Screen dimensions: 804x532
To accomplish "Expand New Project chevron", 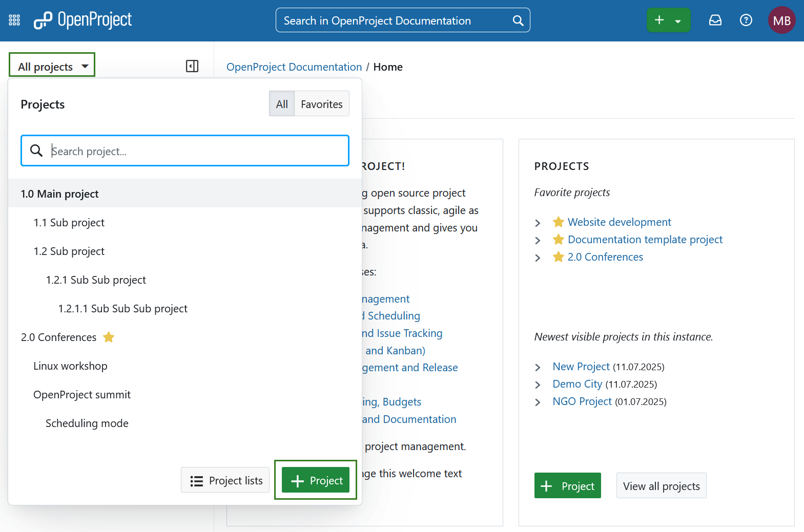I will point(538,367).
